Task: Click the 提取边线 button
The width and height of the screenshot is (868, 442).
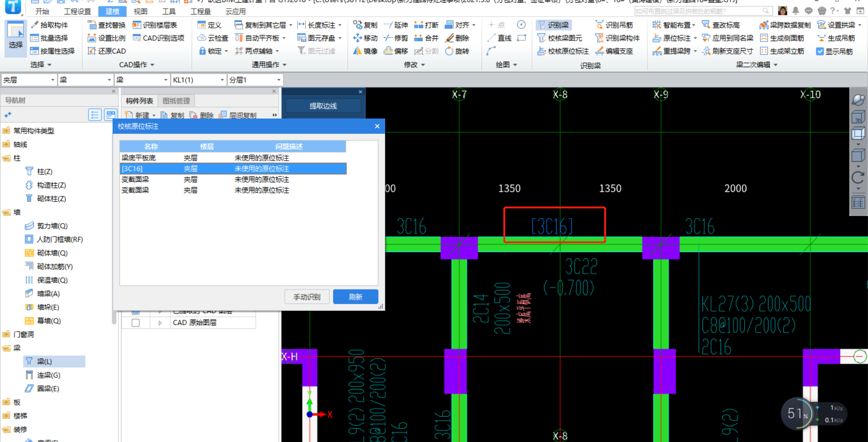Action: click(323, 106)
